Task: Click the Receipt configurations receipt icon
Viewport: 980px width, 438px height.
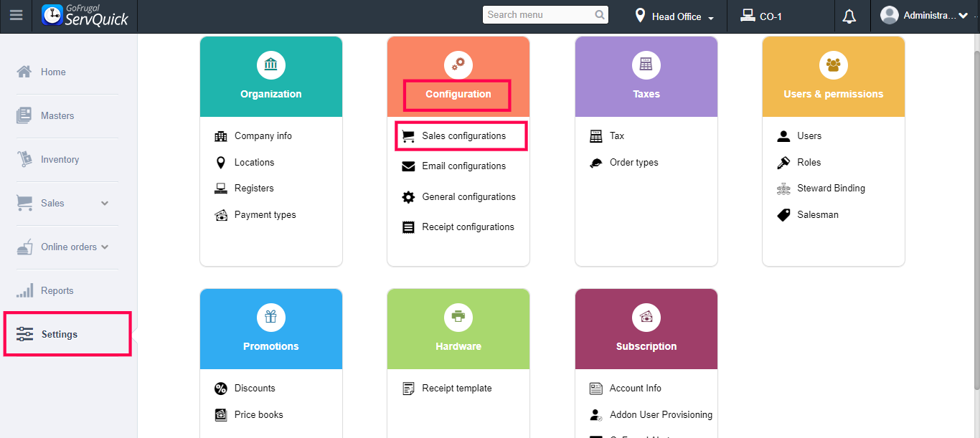Action: (x=408, y=227)
